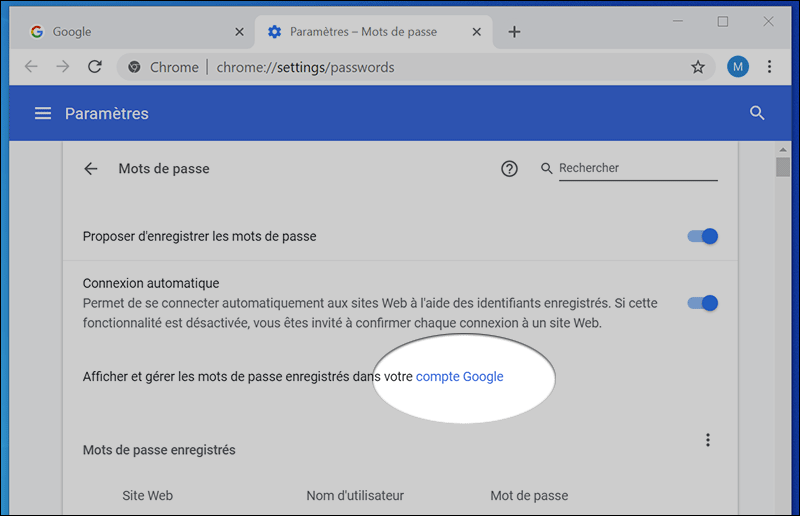Follow the compte Google link

[x=459, y=377]
